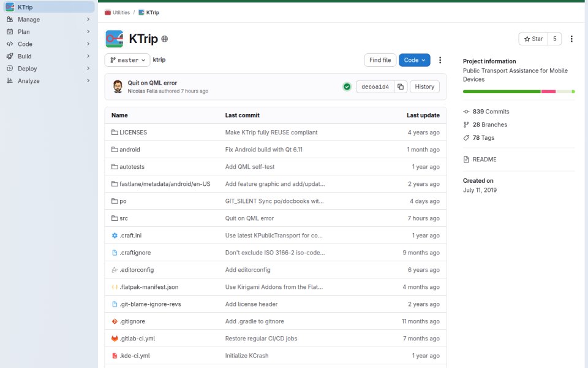Click Nicolas Fella's avatar
Image resolution: width=588 pixels, height=368 pixels.
click(118, 86)
